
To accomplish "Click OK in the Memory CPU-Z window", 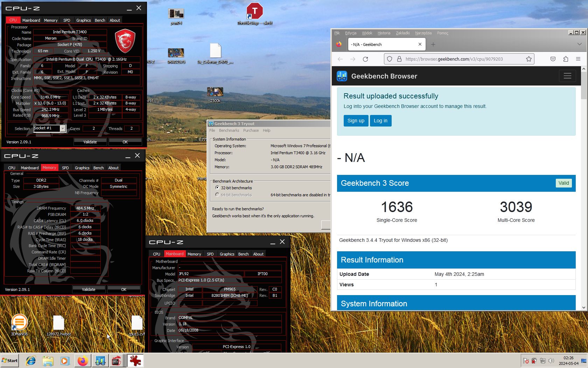I will tap(124, 289).
